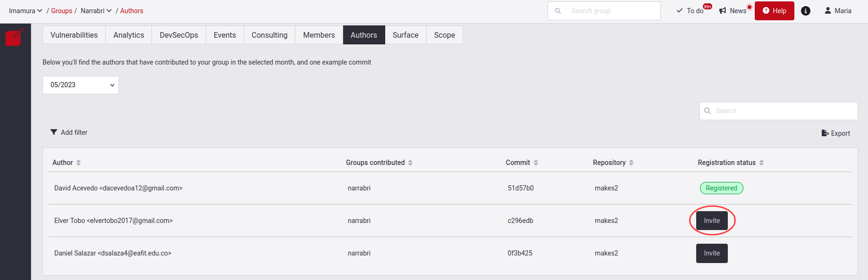Select Elver Tobo author cell
The image size is (868, 280).
(x=113, y=221)
